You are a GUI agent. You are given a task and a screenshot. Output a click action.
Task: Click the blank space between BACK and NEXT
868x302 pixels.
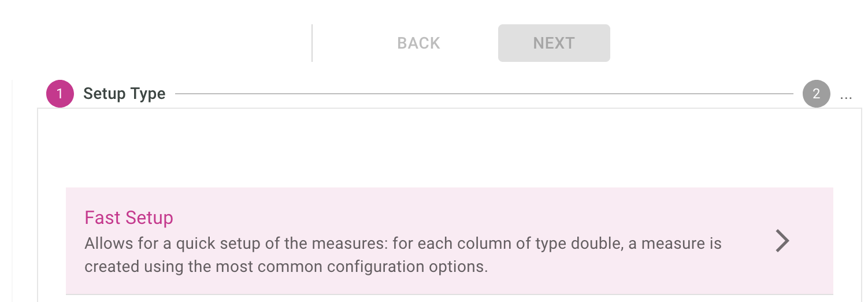click(x=469, y=43)
